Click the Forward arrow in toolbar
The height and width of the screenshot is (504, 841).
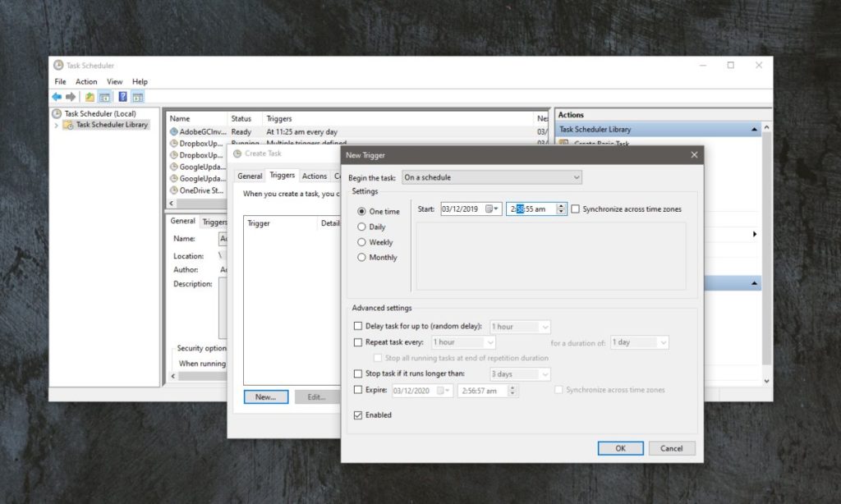[71, 97]
